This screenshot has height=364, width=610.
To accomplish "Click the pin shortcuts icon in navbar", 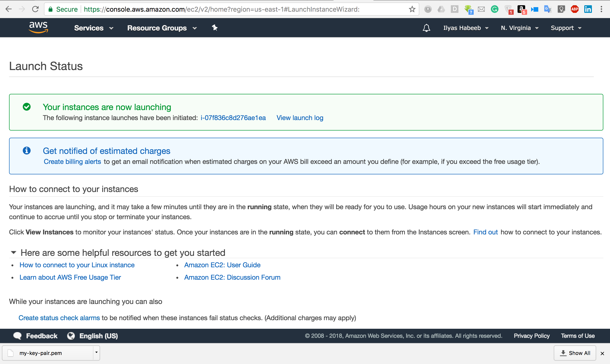I will (215, 28).
